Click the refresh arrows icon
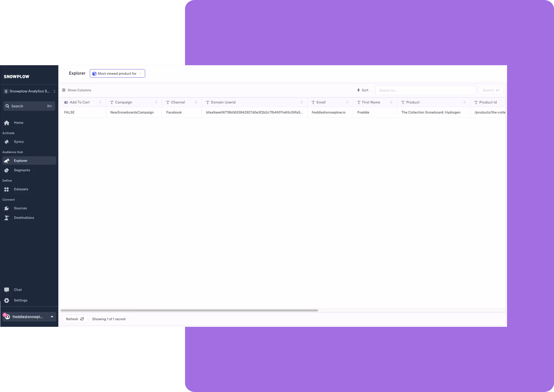This screenshot has height=392, width=554. (82, 319)
